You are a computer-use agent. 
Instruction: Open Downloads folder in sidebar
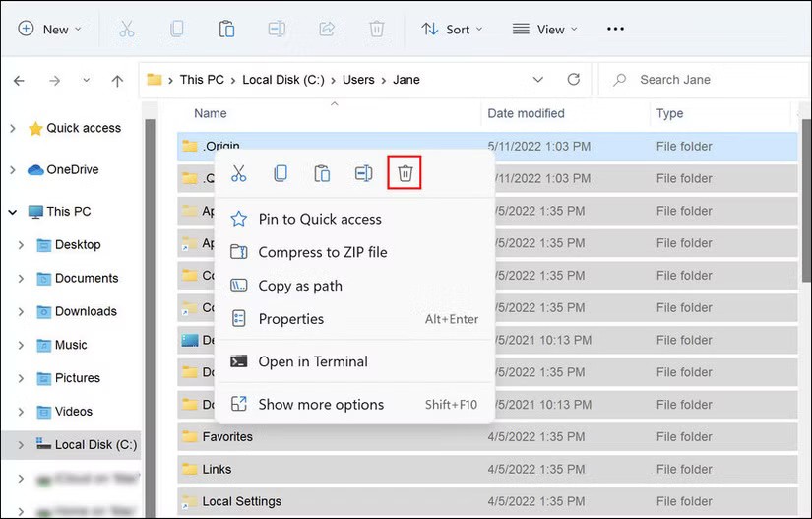[x=86, y=311]
